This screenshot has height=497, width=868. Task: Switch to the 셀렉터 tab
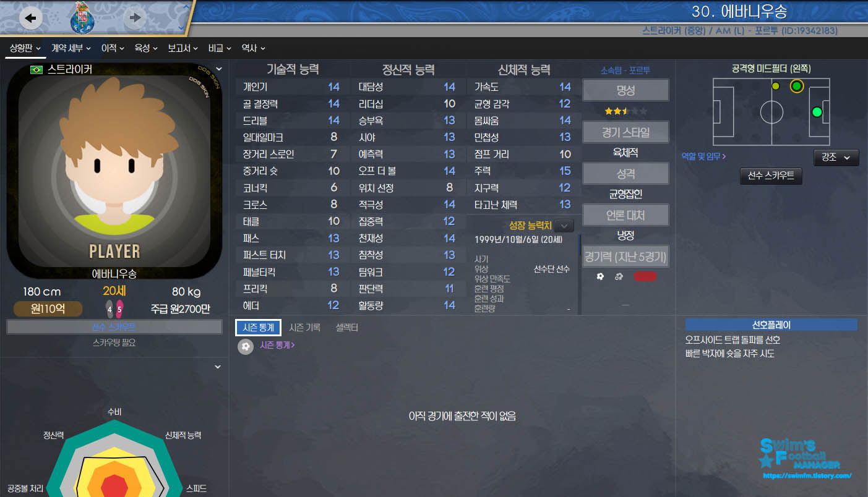coord(347,328)
